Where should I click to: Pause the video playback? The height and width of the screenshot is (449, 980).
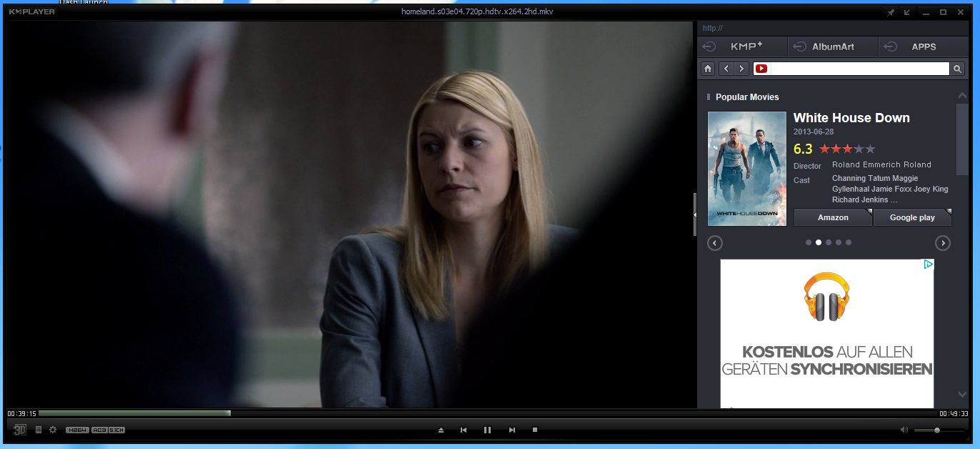click(x=487, y=430)
